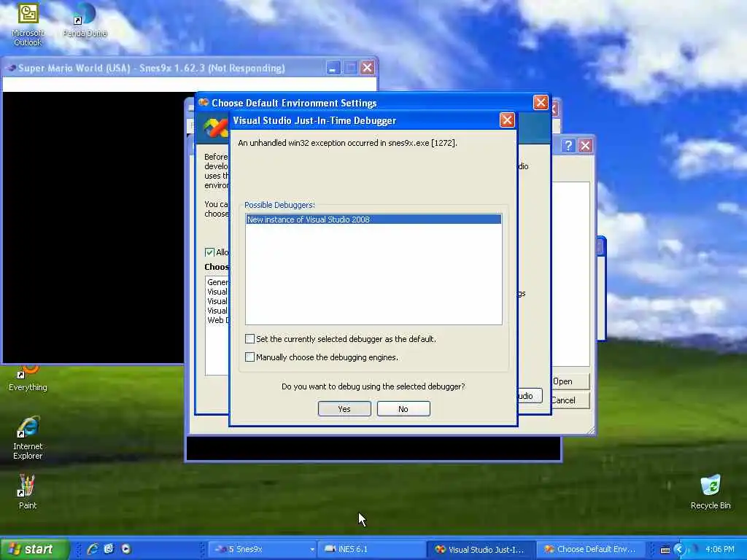This screenshot has height=560, width=747.
Task: Launch Internet Explorer from Quick Launch
Action: (93, 549)
